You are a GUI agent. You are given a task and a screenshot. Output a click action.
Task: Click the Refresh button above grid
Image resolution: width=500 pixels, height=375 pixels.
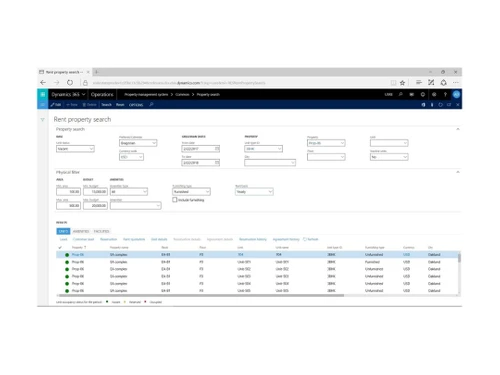click(311, 239)
